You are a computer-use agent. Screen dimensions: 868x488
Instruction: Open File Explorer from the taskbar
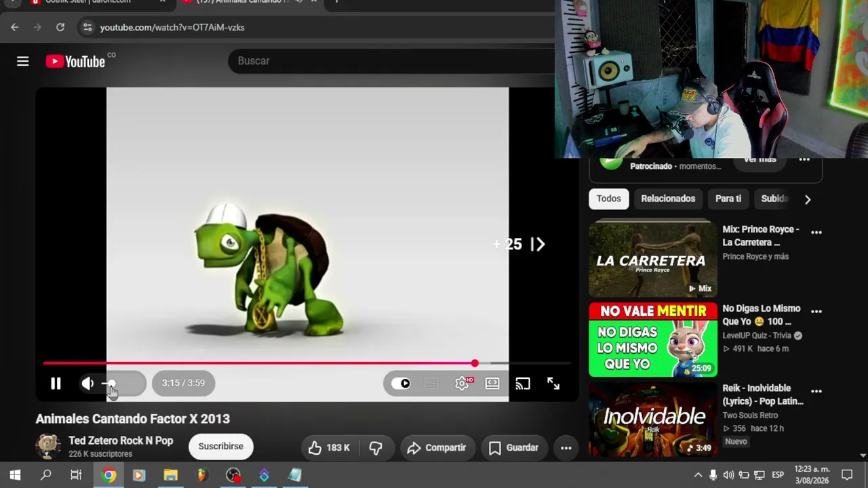point(170,475)
